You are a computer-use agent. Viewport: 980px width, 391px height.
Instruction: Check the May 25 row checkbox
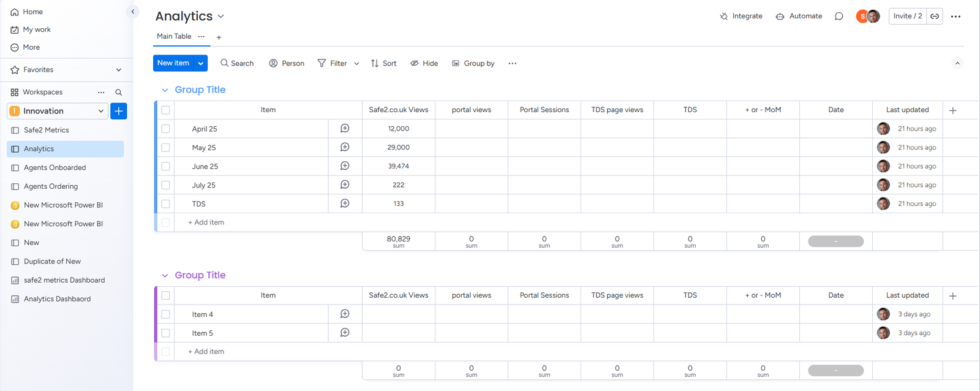pos(165,148)
